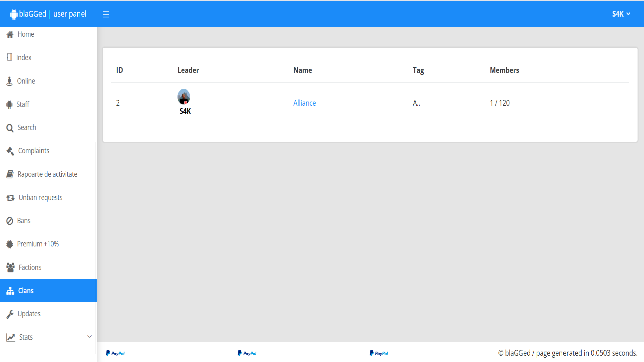Screen dimensions: 644x362
Task: Expand the Stats submenu chevron
Action: click(x=89, y=336)
